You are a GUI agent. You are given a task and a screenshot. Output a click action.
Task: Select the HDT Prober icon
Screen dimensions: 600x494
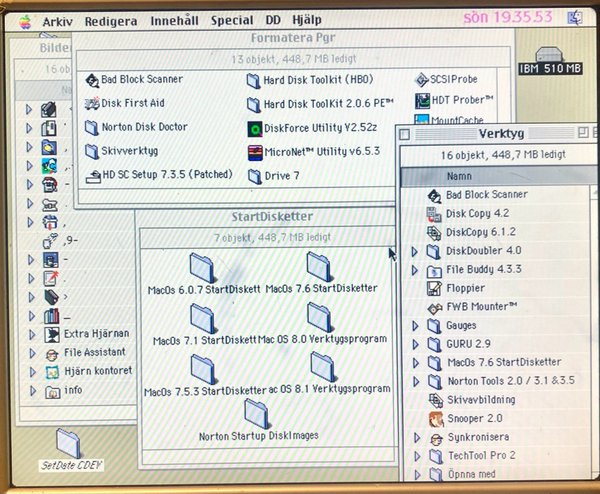coord(422,101)
